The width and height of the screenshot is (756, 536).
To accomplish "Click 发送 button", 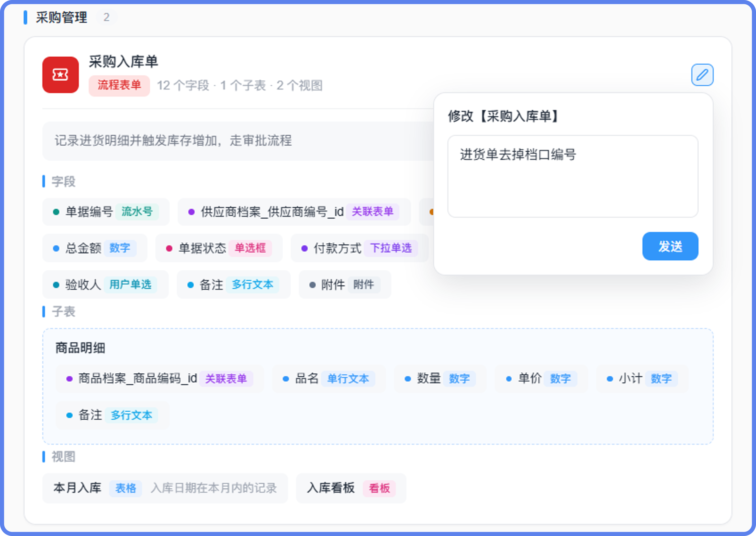I will 670,246.
